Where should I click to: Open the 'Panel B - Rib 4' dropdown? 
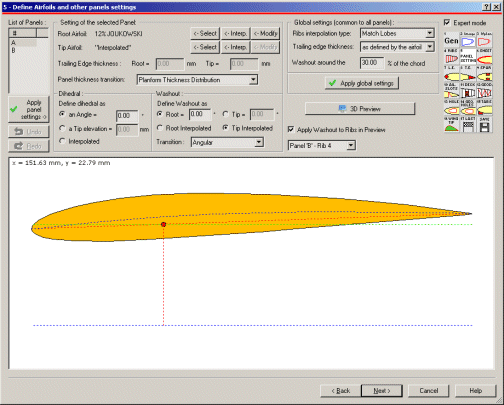point(322,145)
